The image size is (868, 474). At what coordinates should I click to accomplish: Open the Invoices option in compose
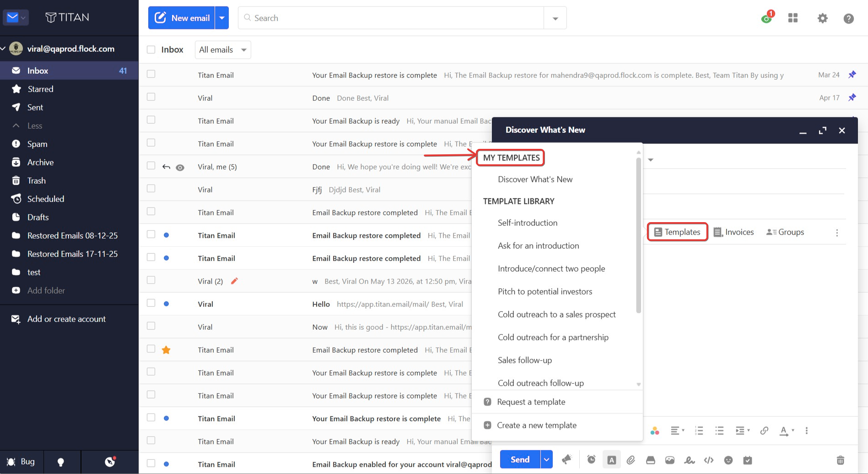click(x=733, y=232)
